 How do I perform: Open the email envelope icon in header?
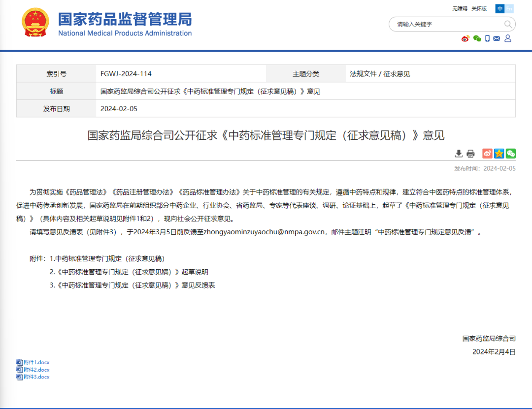click(x=497, y=39)
